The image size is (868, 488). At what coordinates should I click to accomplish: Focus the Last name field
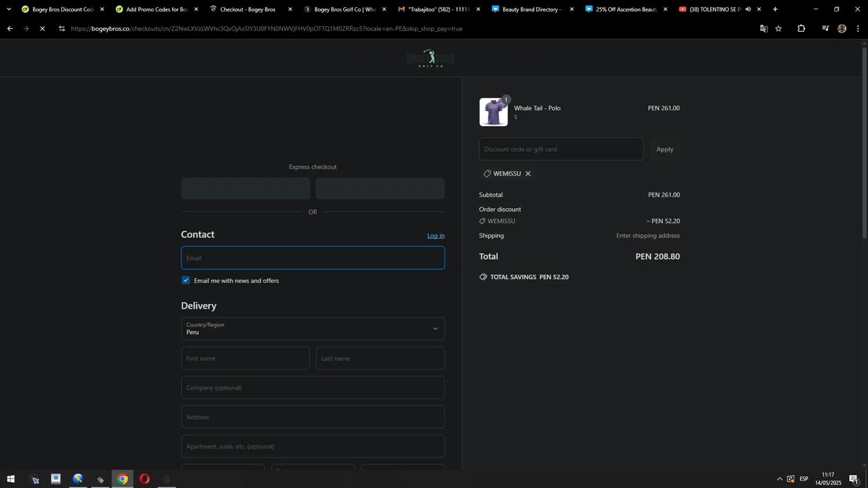pyautogui.click(x=380, y=358)
